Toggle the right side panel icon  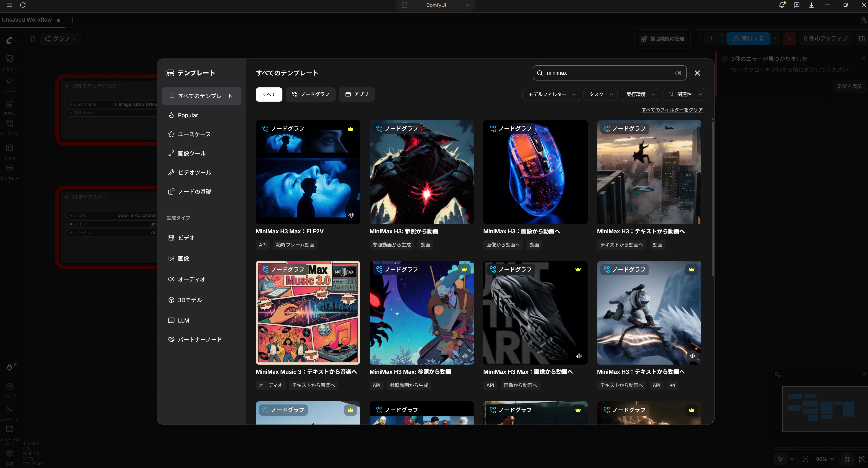tap(862, 39)
